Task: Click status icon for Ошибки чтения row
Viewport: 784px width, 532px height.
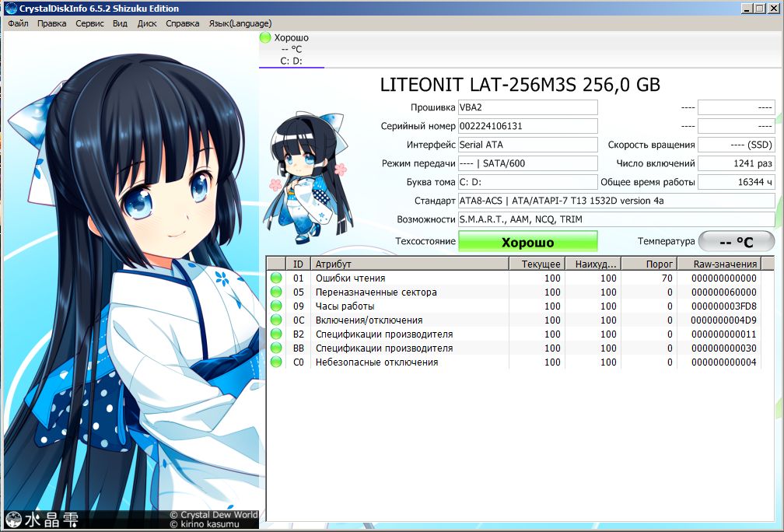Action: tap(276, 278)
